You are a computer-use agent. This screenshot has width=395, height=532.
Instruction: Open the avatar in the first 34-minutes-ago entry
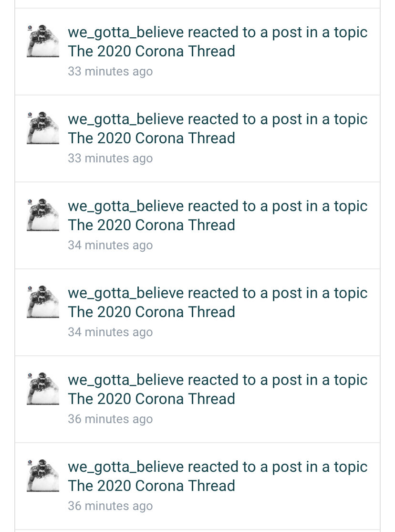coord(43,215)
